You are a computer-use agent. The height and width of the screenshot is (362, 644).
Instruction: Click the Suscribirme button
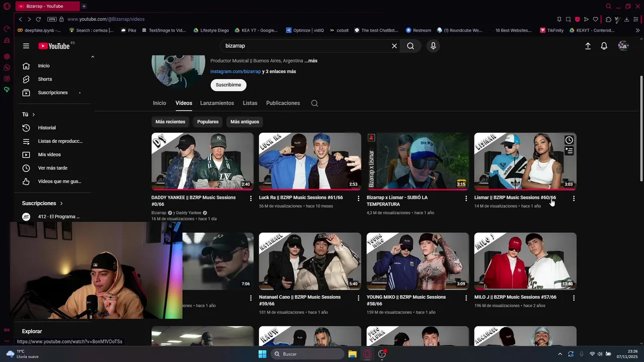click(x=228, y=85)
